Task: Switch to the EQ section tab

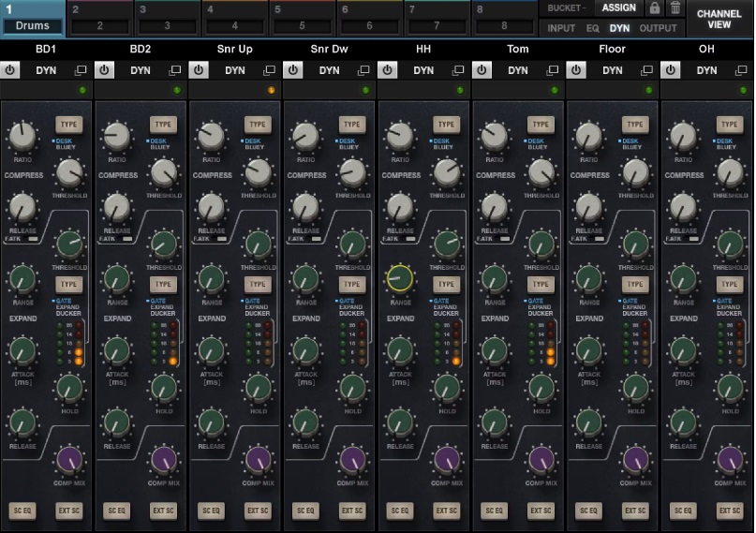Action: tap(593, 28)
